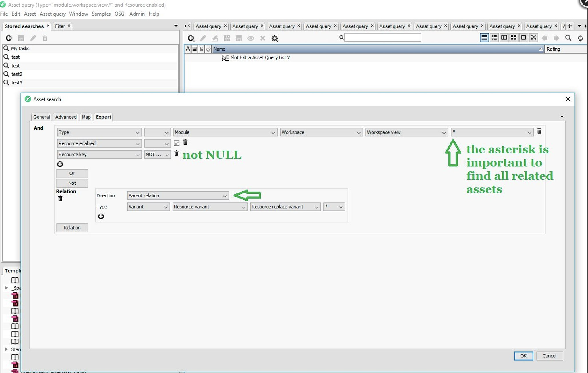This screenshot has width=588, height=373.
Task: Delete the Type condition with its trash icon
Action: (x=539, y=131)
